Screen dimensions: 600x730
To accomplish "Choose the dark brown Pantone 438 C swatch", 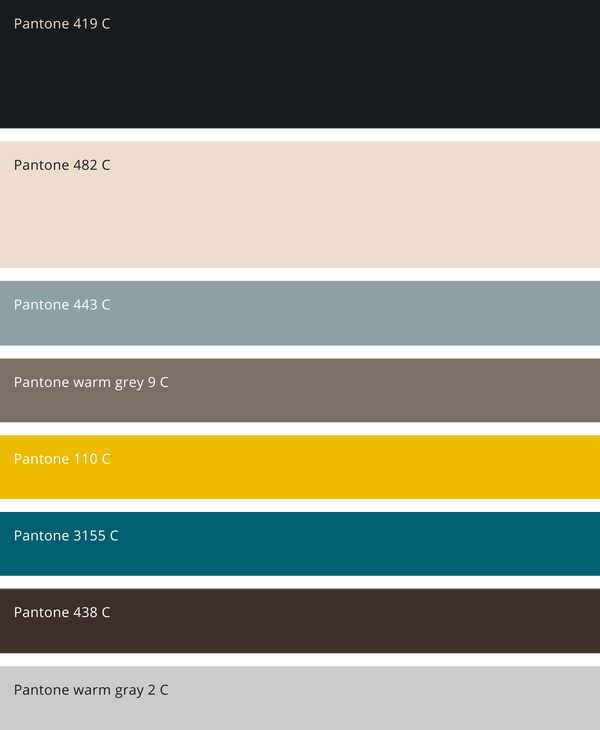I will tap(300, 621).
